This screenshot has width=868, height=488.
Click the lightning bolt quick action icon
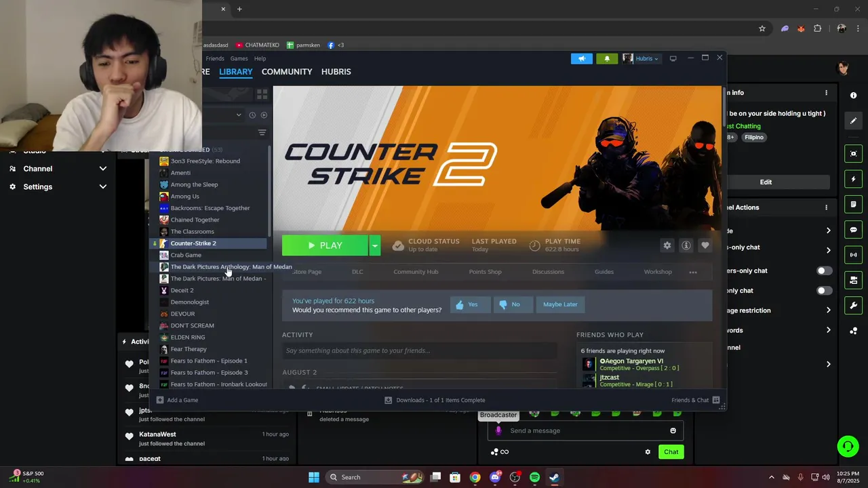pos(853,179)
